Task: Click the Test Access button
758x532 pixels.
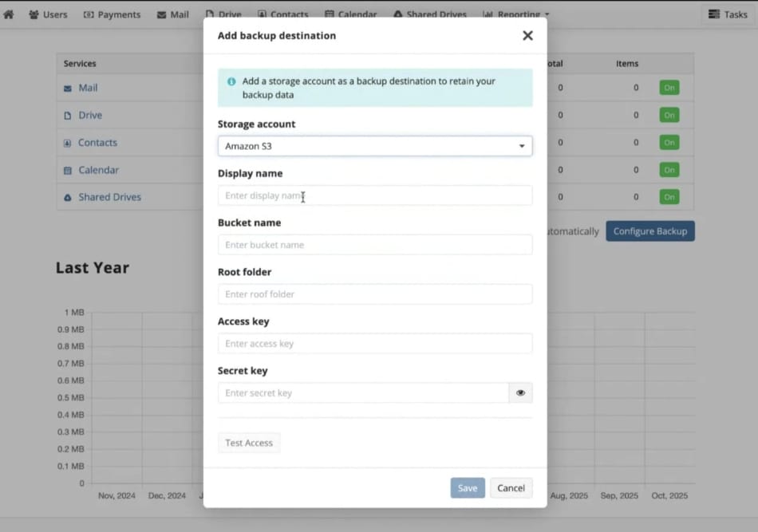Action: tap(249, 443)
